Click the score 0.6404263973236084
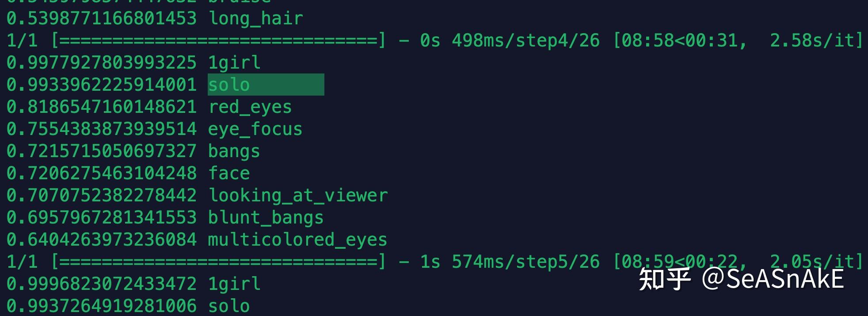 click(x=101, y=239)
